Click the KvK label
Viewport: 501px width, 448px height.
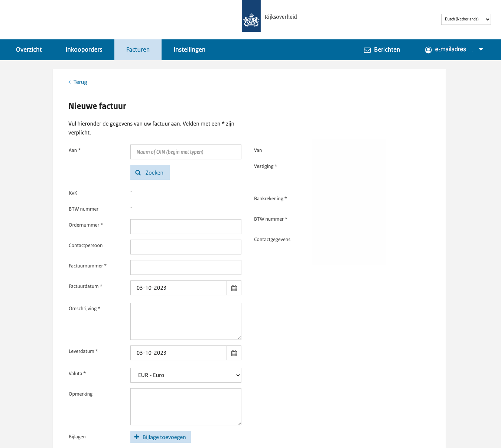tap(73, 193)
